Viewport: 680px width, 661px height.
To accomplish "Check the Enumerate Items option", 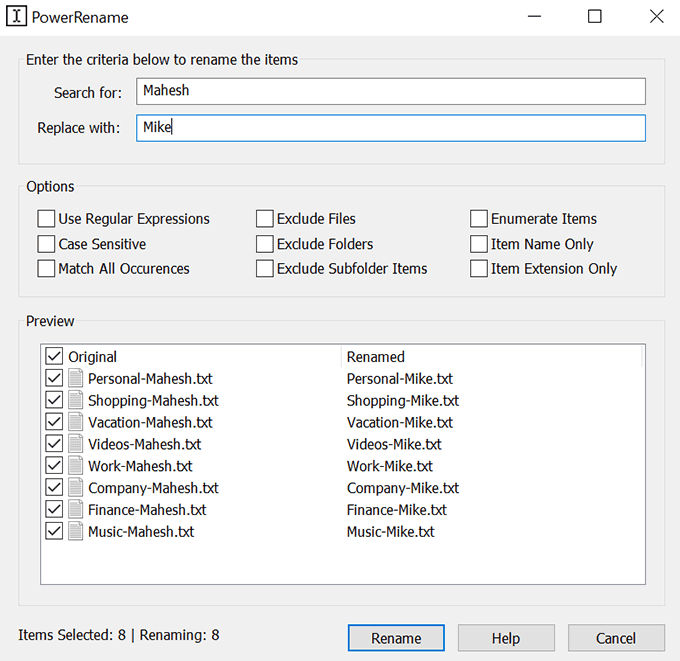I will (479, 219).
